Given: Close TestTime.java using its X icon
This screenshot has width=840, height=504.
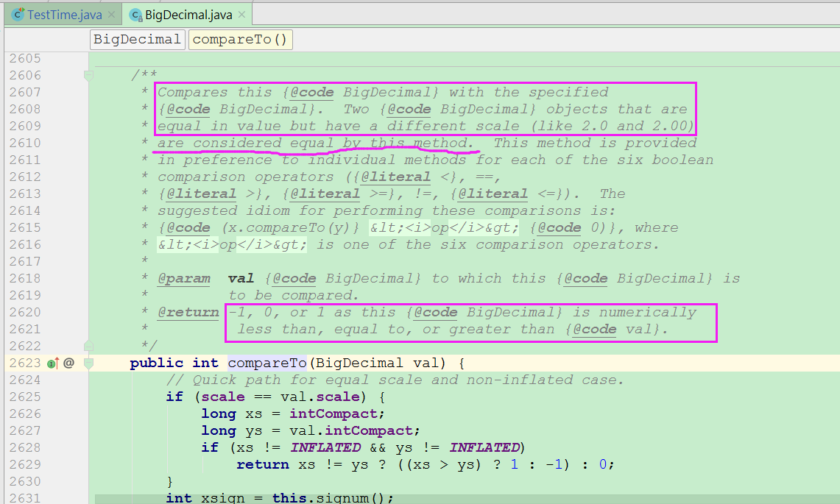Looking at the screenshot, I should (x=112, y=13).
